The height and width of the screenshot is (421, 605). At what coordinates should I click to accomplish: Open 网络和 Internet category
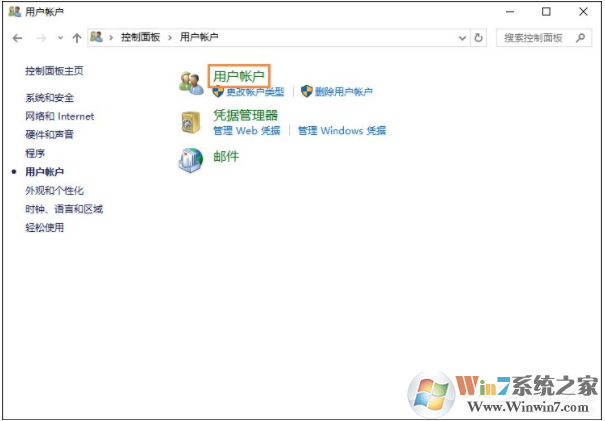tap(59, 116)
